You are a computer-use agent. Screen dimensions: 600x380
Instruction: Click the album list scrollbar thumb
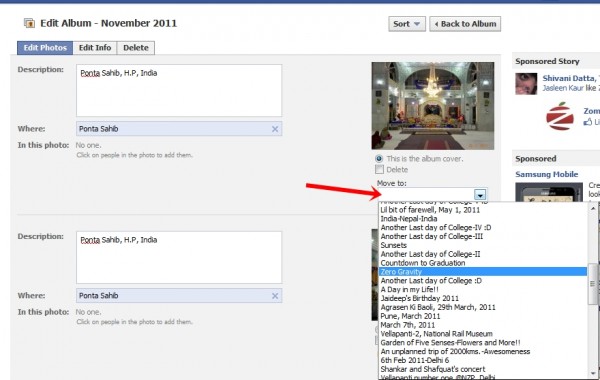[593, 284]
